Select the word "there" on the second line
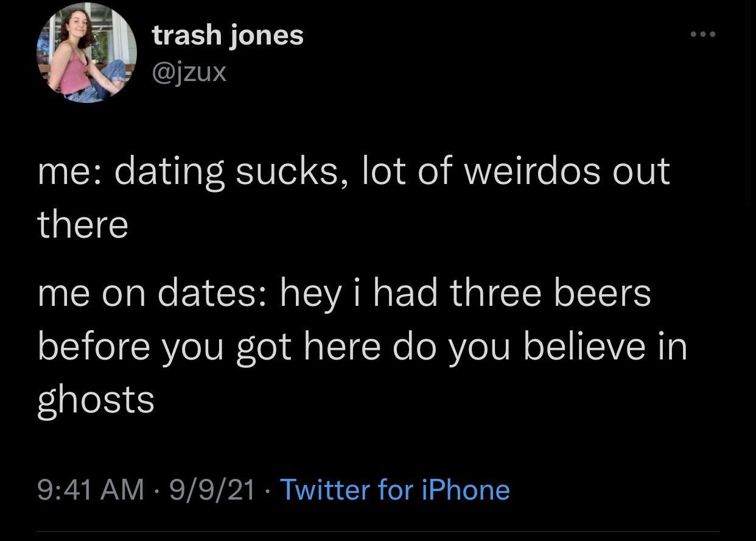 click(83, 224)
